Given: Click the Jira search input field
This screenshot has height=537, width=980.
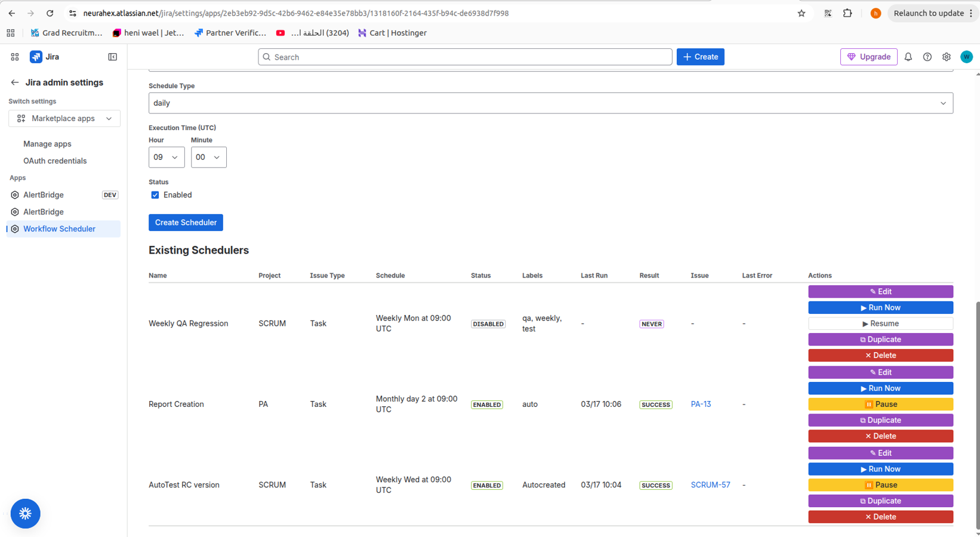Looking at the screenshot, I should [x=465, y=57].
